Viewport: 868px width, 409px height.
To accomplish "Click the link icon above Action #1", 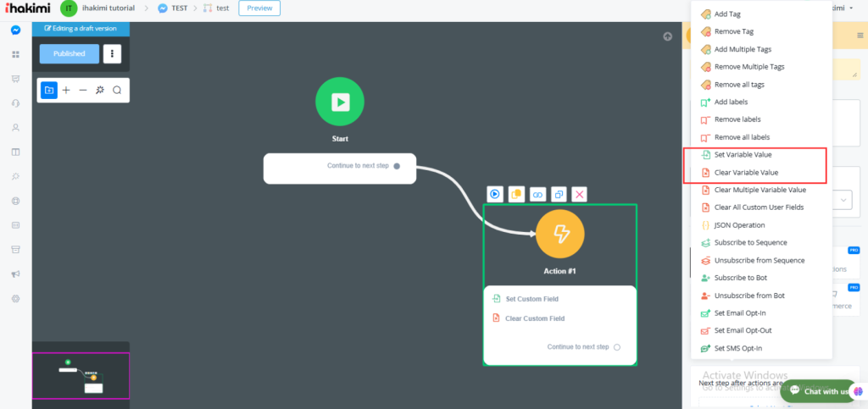I will [537, 194].
